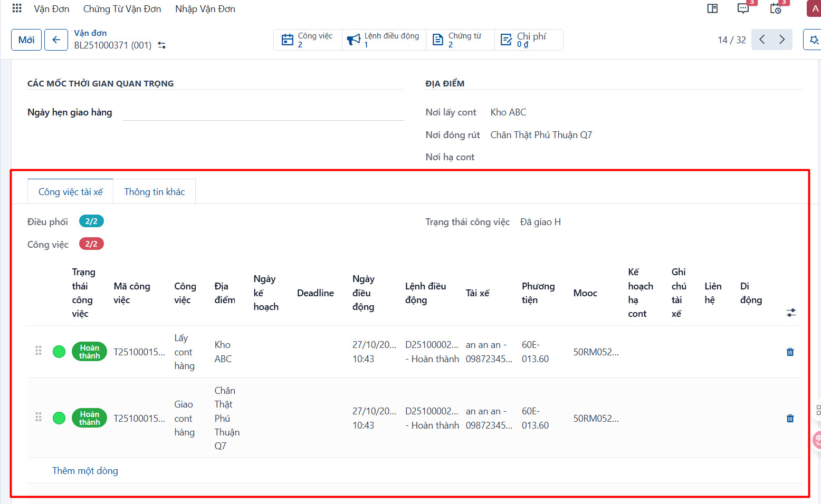The width and height of the screenshot is (821, 504).
Task: Open the Lệnh điều động smart button
Action: (x=384, y=40)
